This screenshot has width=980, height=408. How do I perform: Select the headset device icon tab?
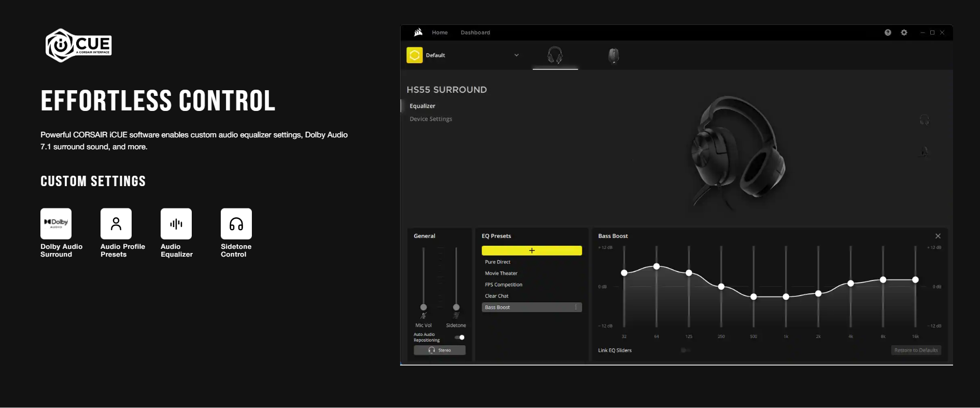coord(555,55)
